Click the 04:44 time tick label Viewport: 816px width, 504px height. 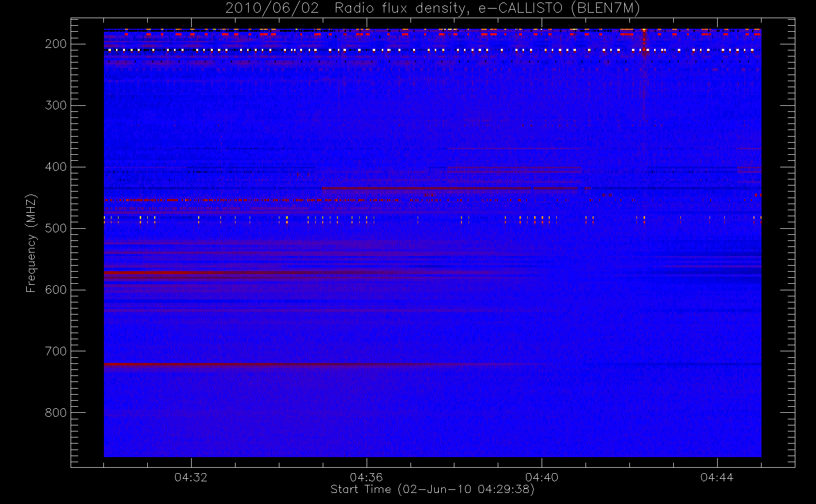click(x=717, y=477)
